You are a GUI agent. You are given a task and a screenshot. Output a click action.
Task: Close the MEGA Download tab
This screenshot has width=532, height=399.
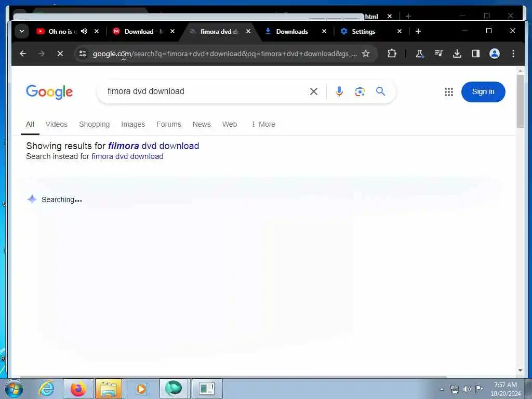coord(172,31)
